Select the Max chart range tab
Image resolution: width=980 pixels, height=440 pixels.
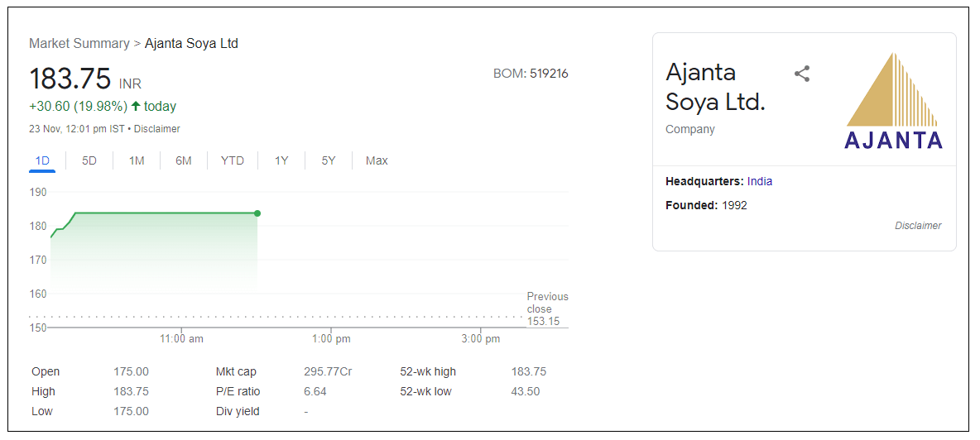[377, 160]
